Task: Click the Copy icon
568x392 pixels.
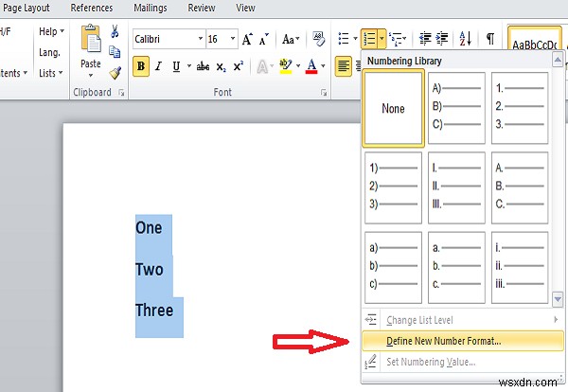Action: [115, 52]
